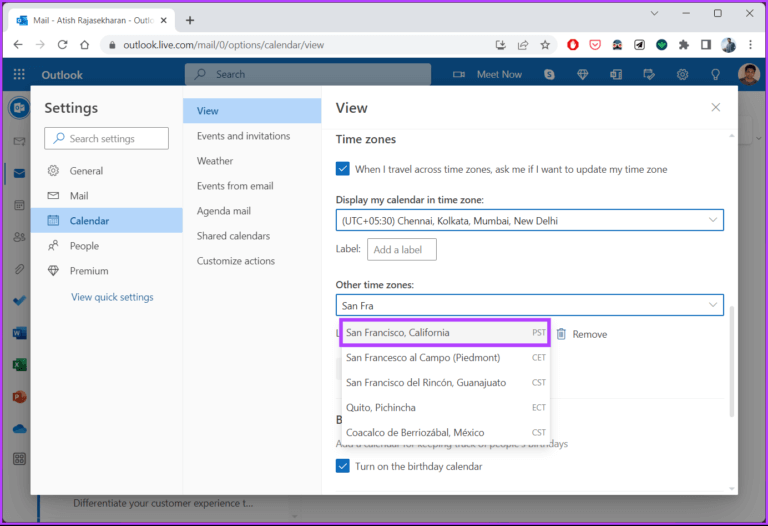Open Events and invitations settings
The height and width of the screenshot is (526, 768).
252,136
